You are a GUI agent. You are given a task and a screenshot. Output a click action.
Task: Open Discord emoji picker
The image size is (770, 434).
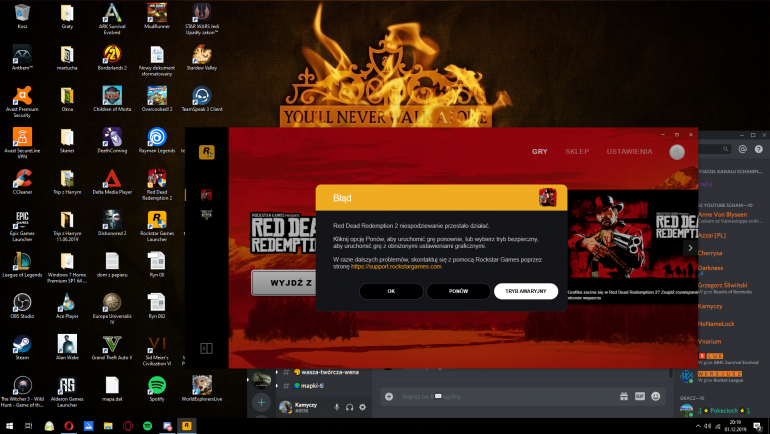tap(656, 396)
